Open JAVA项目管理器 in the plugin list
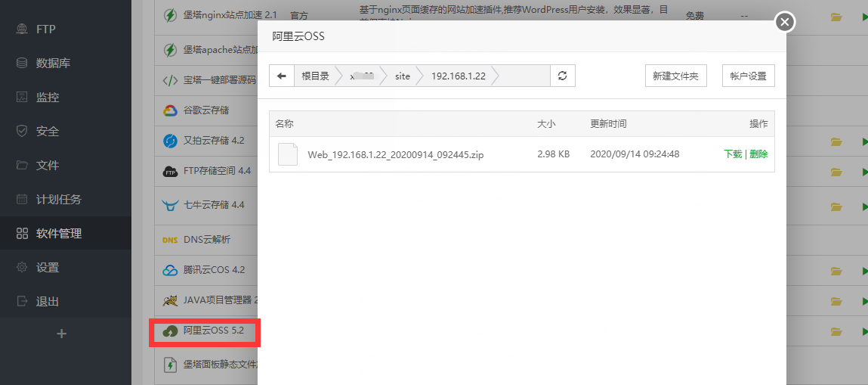 click(x=221, y=301)
